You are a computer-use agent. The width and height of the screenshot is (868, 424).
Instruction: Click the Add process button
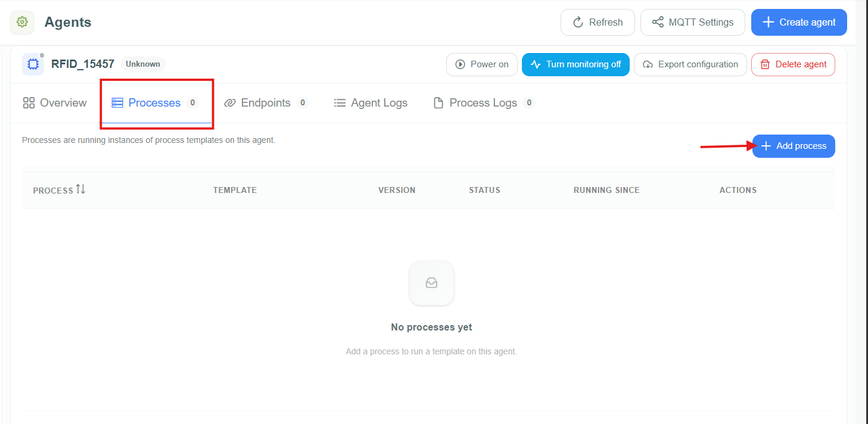tap(794, 146)
